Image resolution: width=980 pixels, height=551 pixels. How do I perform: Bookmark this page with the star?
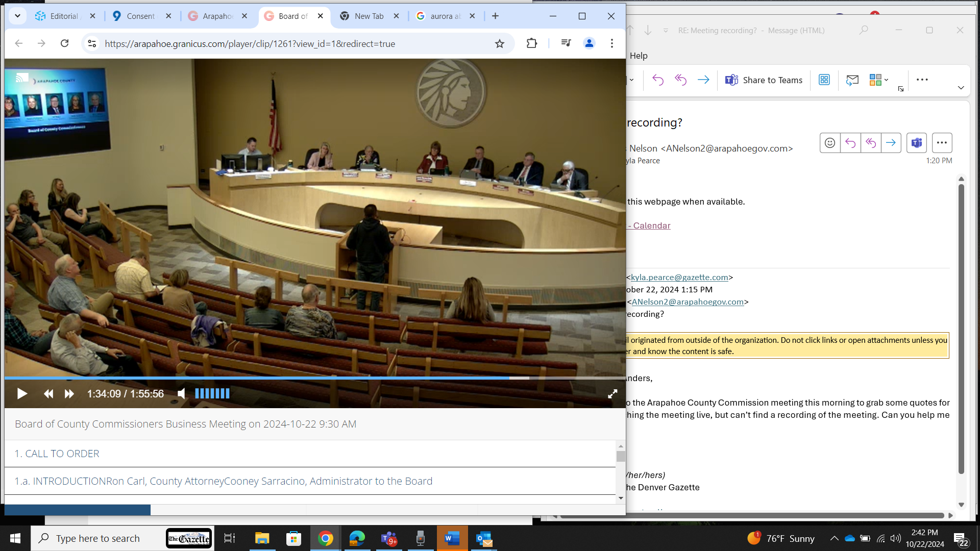click(500, 43)
